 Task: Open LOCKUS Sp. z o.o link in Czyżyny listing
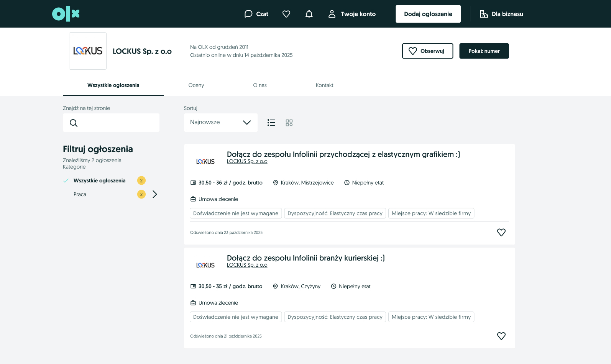247,265
